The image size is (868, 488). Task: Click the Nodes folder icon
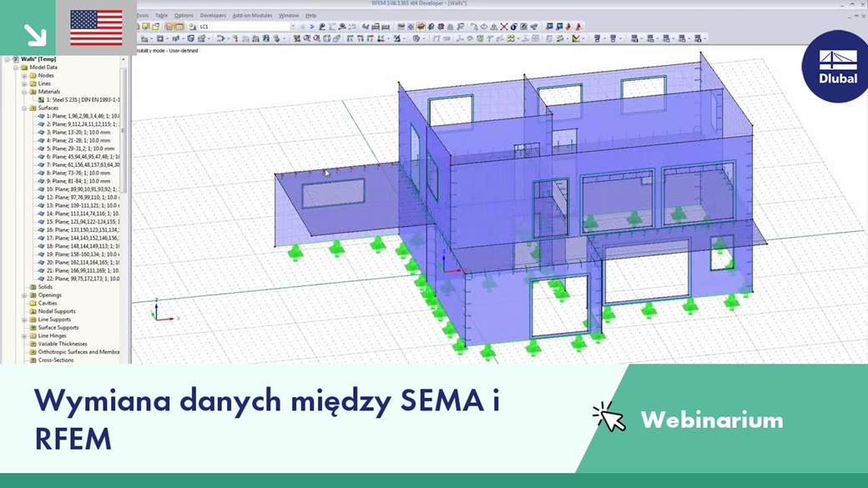tap(33, 75)
